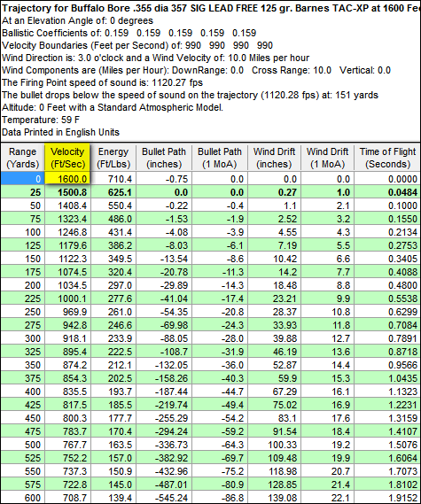
Task: Select range cell 50
Action: [x=22, y=205]
